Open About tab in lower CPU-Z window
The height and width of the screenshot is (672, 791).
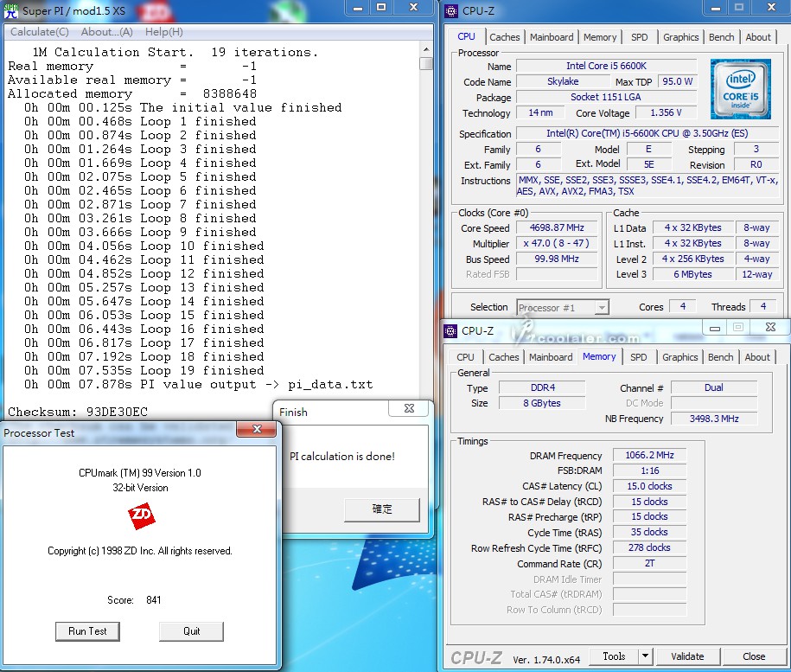click(757, 357)
